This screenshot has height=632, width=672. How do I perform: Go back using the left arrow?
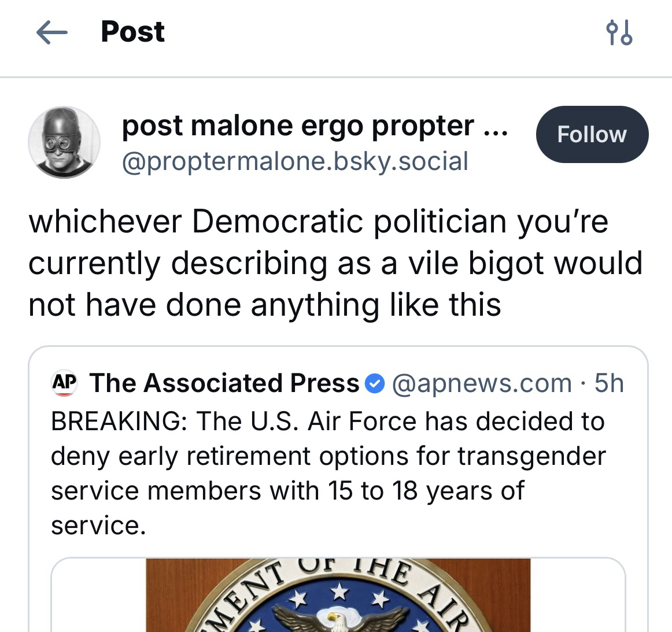click(x=52, y=32)
